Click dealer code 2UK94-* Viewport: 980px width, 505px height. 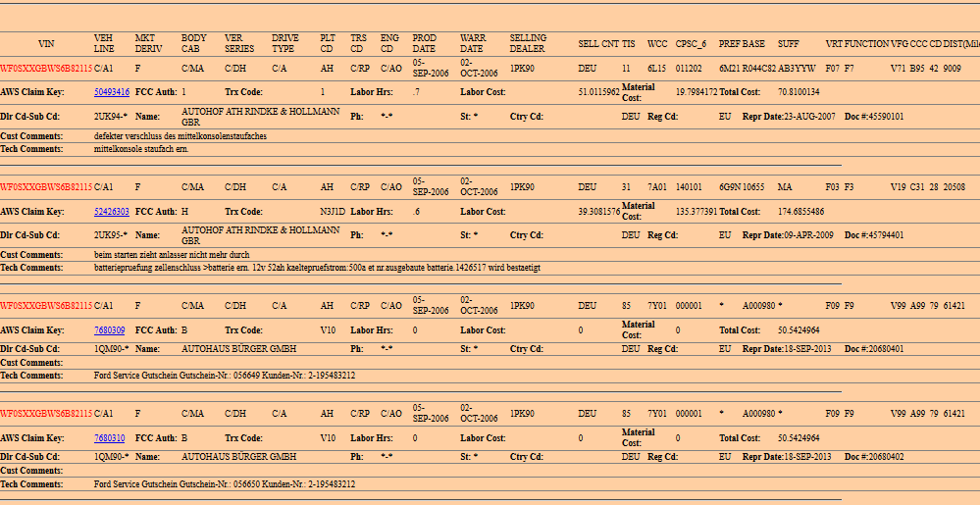click(111, 116)
